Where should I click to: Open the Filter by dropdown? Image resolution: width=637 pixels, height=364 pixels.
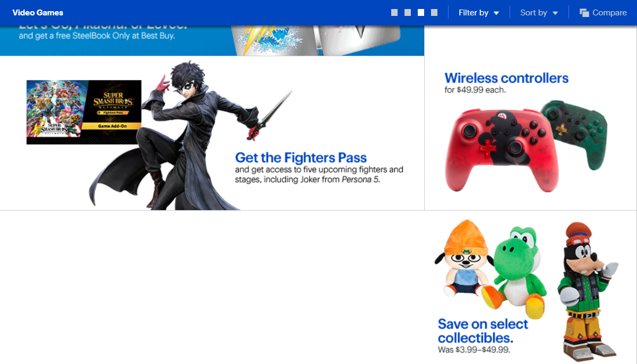(x=479, y=13)
